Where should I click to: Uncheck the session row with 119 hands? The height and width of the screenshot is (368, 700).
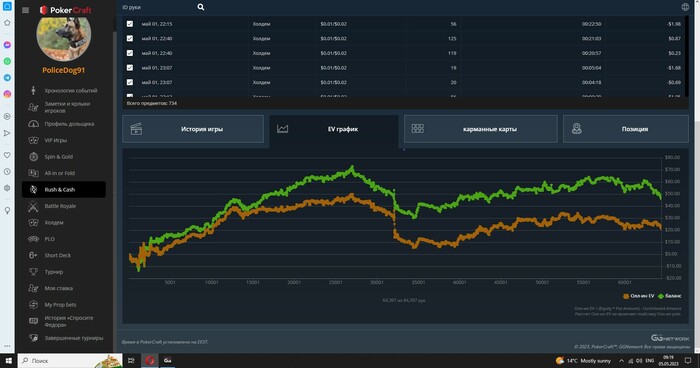tap(130, 53)
